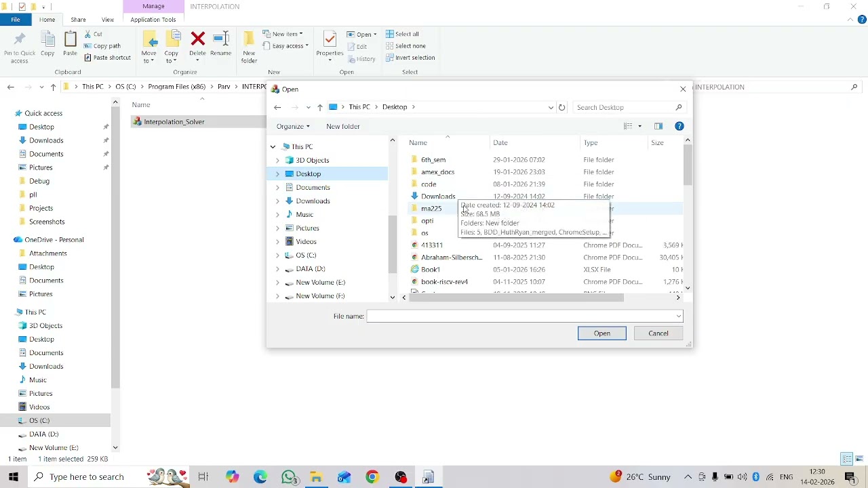Open OneDrive - Personal in sidebar
This screenshot has height=488, width=868.
pyautogui.click(x=54, y=239)
